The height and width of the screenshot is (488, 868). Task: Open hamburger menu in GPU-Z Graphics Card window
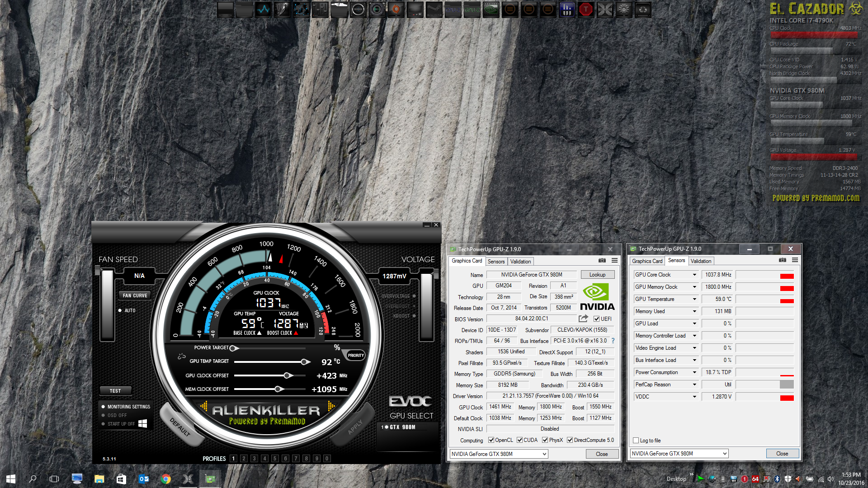614,261
